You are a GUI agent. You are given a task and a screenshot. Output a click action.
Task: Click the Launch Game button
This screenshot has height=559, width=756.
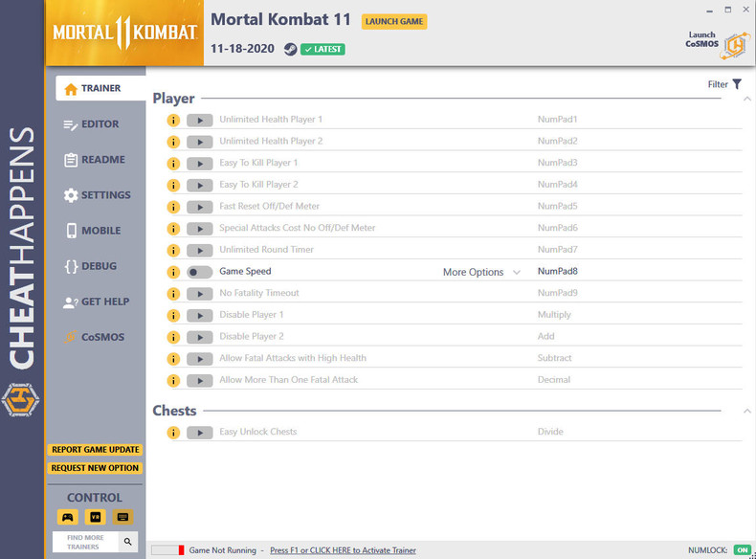tap(394, 21)
